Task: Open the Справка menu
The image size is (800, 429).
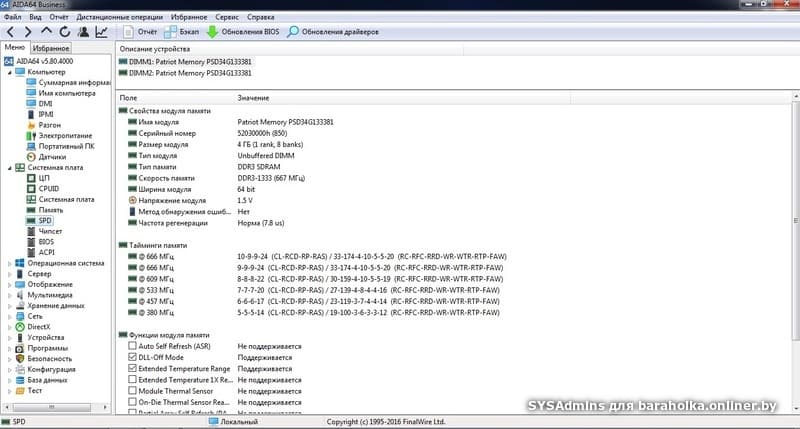Action: click(x=260, y=17)
